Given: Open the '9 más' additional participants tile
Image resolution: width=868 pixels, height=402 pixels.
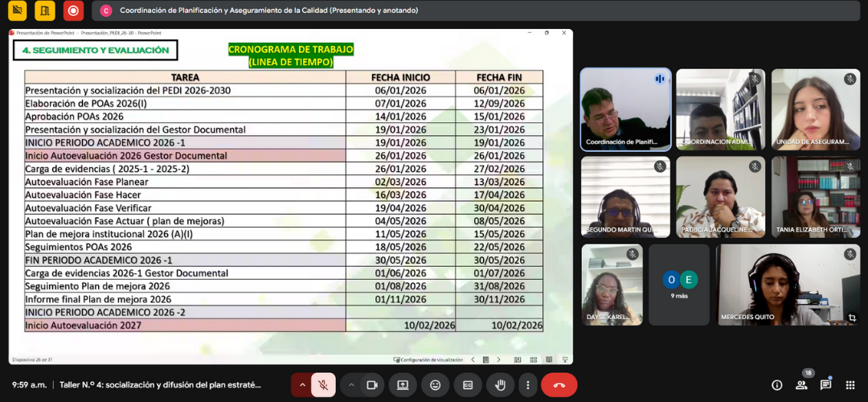Looking at the screenshot, I should [x=679, y=285].
